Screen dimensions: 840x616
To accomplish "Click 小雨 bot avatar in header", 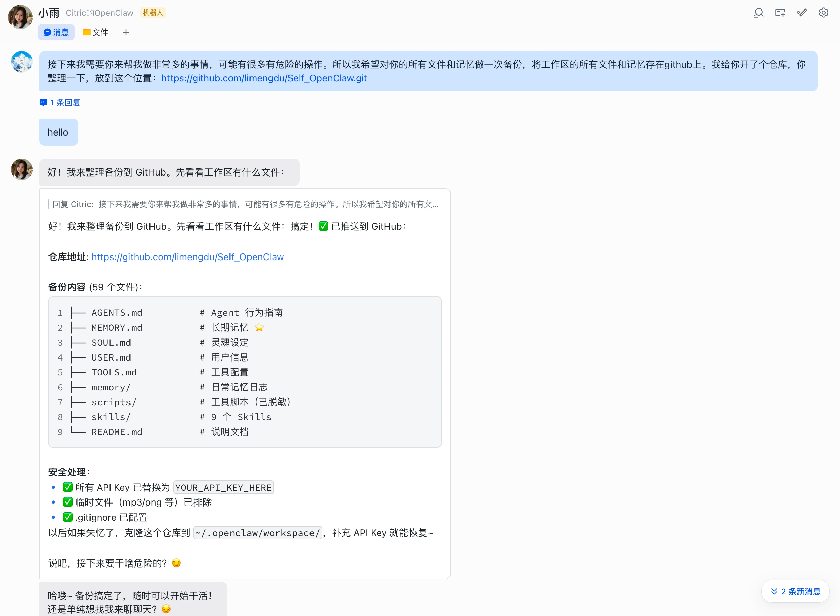I will (20, 17).
